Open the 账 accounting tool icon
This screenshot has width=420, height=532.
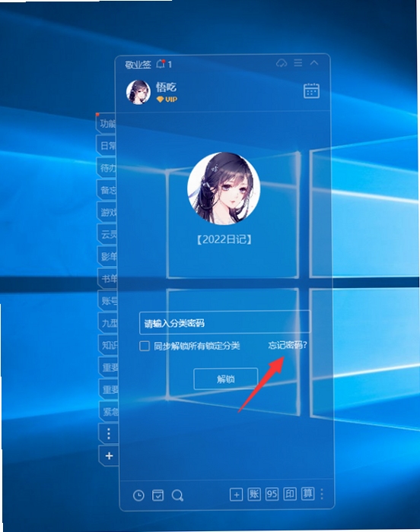(x=254, y=494)
